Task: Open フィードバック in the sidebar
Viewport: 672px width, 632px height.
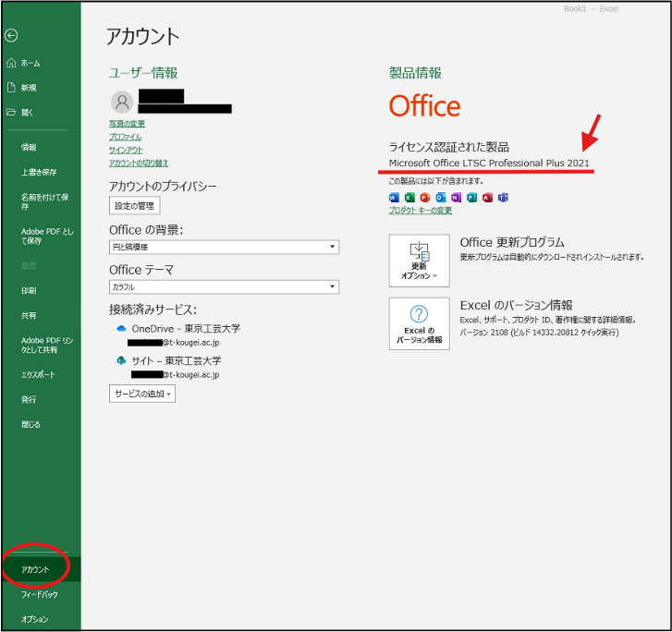Action: [40, 595]
